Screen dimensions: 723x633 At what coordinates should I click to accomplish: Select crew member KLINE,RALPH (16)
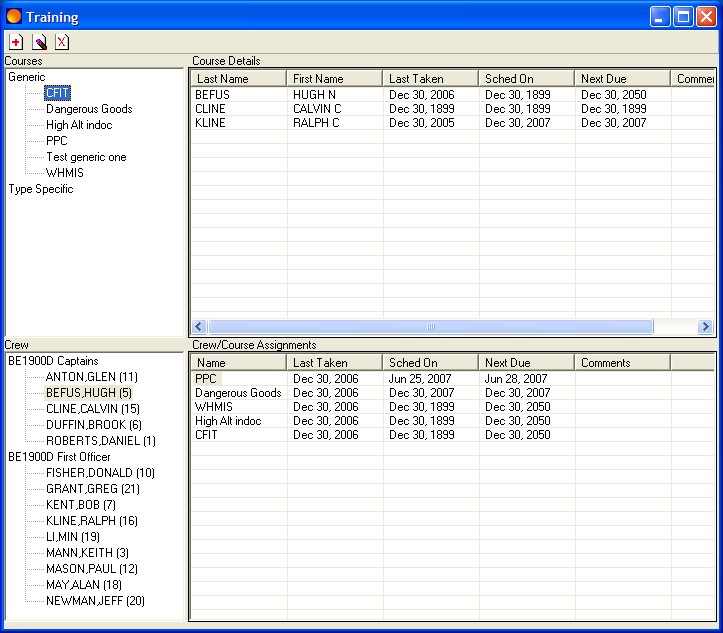tap(92, 521)
